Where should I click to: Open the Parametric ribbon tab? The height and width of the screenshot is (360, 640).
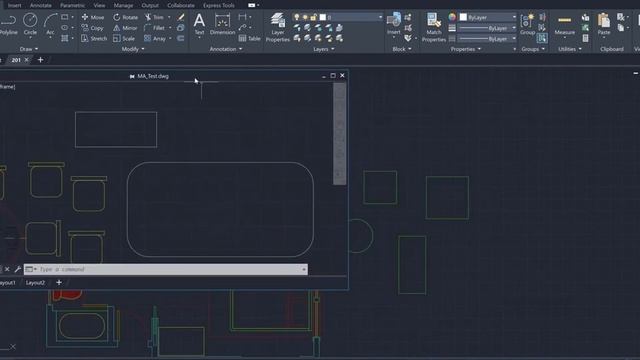pos(73,5)
